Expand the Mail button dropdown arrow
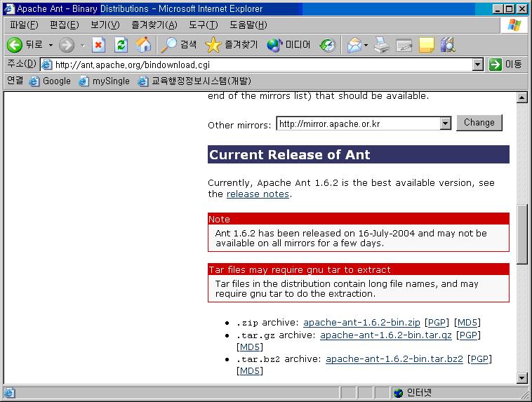532x402 pixels. click(x=366, y=45)
